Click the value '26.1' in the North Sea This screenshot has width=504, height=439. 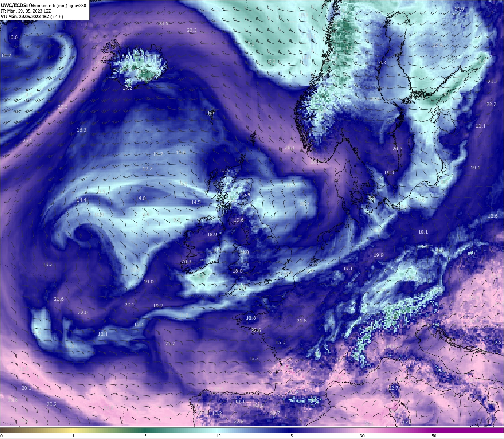pos(290,148)
